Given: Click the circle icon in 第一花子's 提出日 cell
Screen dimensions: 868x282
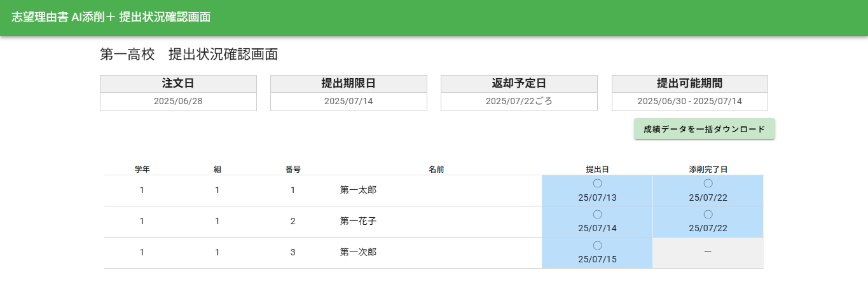Looking at the screenshot, I should [x=597, y=215].
